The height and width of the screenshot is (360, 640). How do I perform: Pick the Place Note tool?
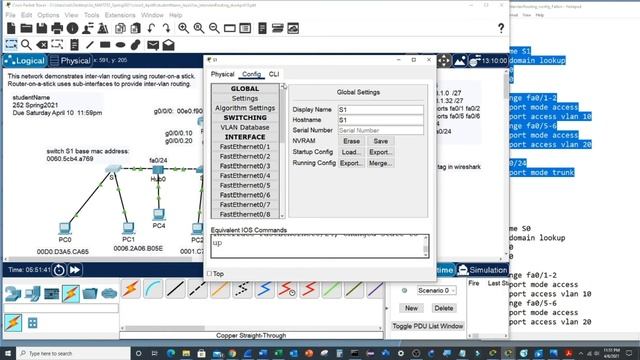74,44
